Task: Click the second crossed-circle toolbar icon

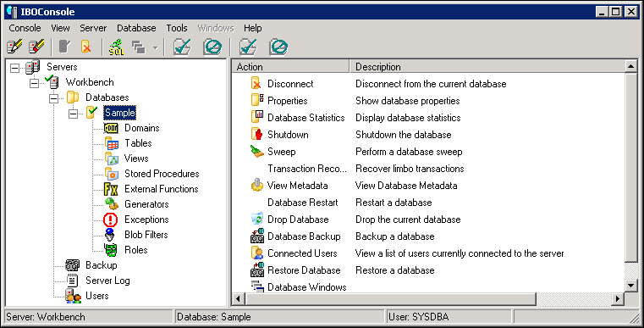Action: click(x=278, y=47)
